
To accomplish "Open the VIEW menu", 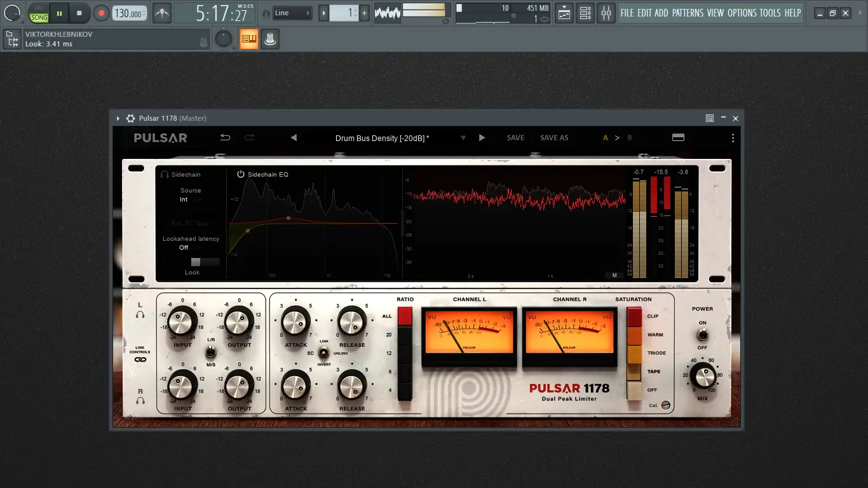I will click(715, 13).
